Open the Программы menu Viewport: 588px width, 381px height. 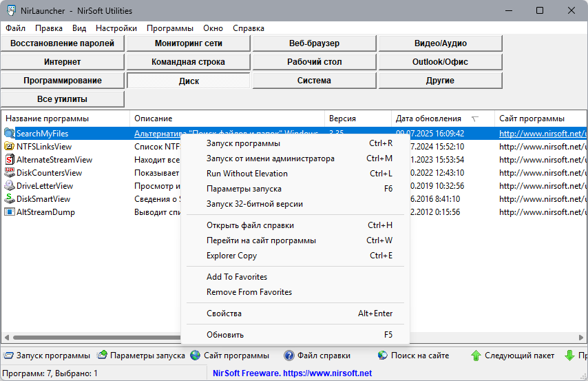(x=170, y=28)
